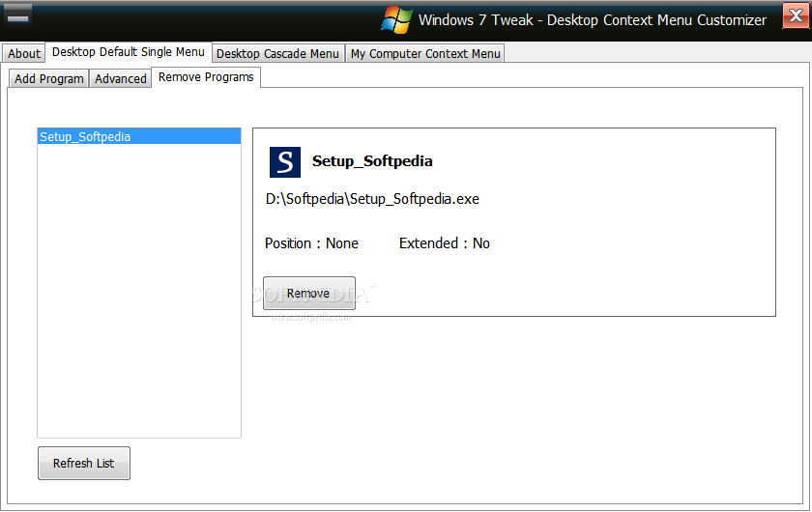
Task: Open the Desktop Cascade Menu tab
Action: coord(277,53)
